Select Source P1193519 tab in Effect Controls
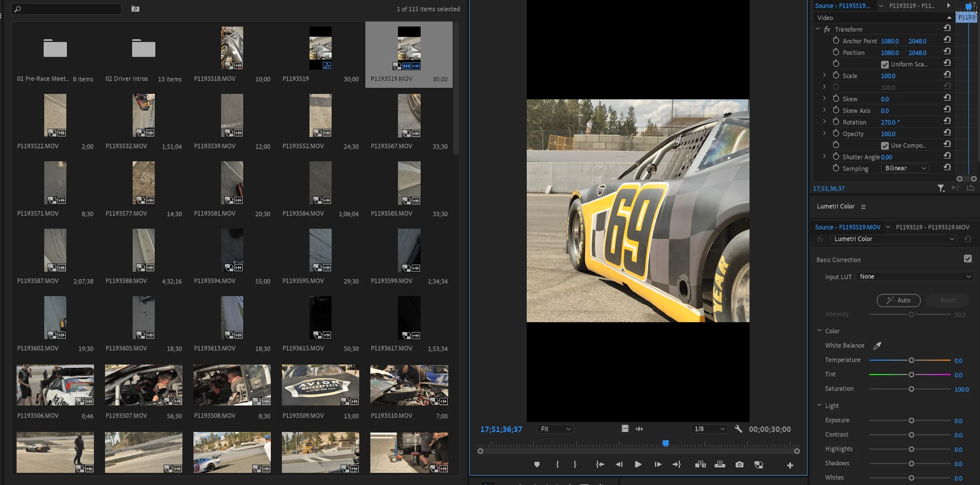Image resolution: width=980 pixels, height=485 pixels. (842, 6)
